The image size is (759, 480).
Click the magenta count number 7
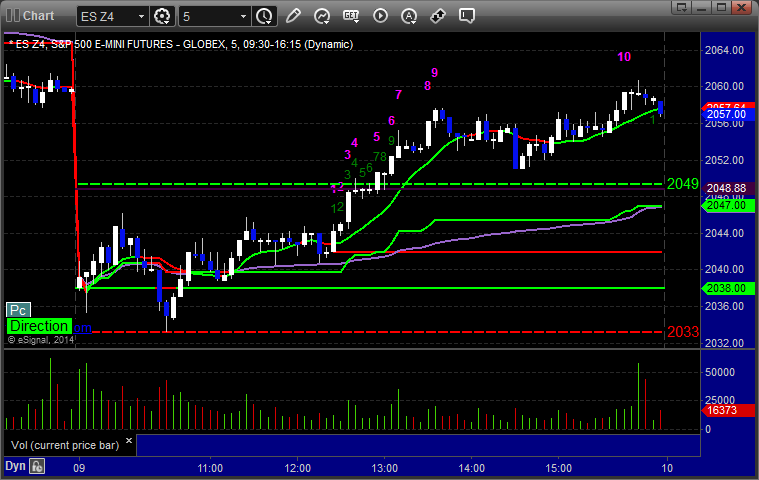click(x=398, y=94)
